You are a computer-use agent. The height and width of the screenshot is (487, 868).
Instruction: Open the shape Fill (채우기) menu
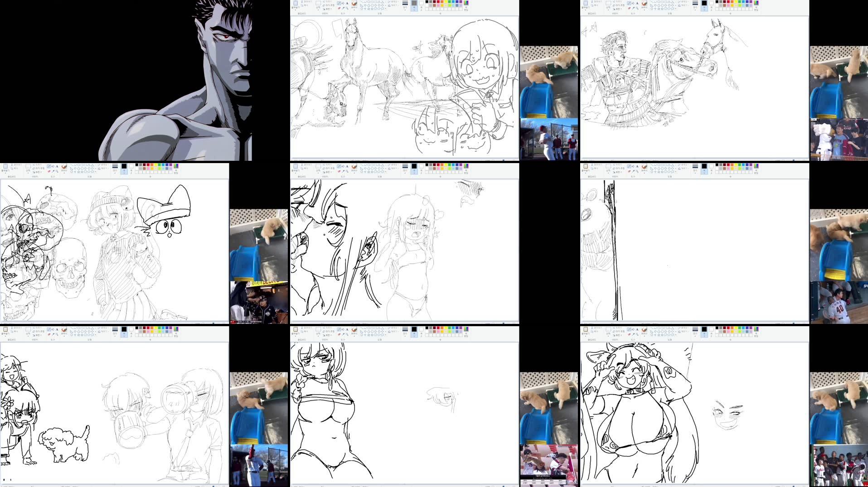point(390,6)
